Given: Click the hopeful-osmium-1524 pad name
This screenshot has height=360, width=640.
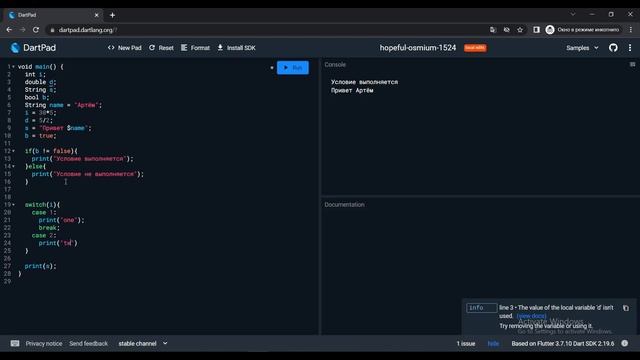Looking at the screenshot, I should click(418, 48).
